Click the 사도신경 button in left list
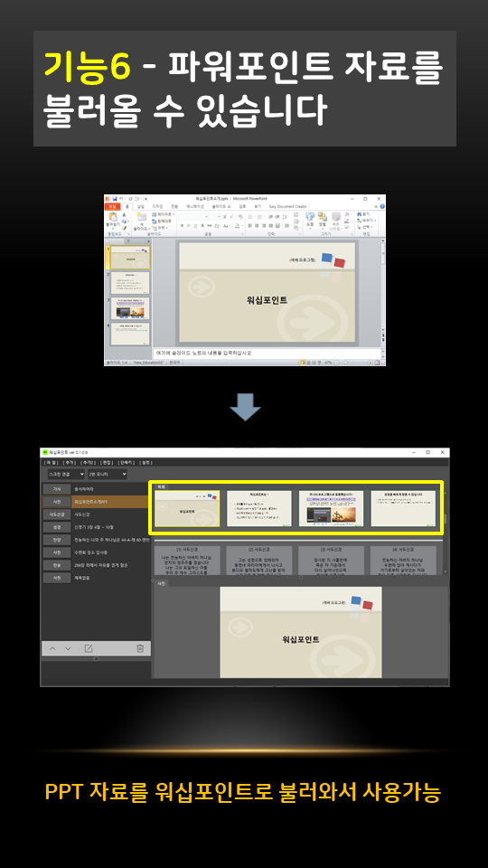This screenshot has width=488, height=868. pyautogui.click(x=56, y=514)
